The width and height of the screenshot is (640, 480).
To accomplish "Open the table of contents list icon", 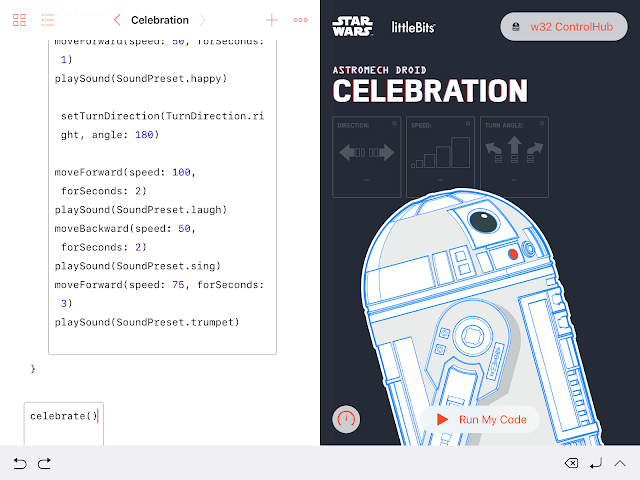I will pyautogui.click(x=48, y=20).
